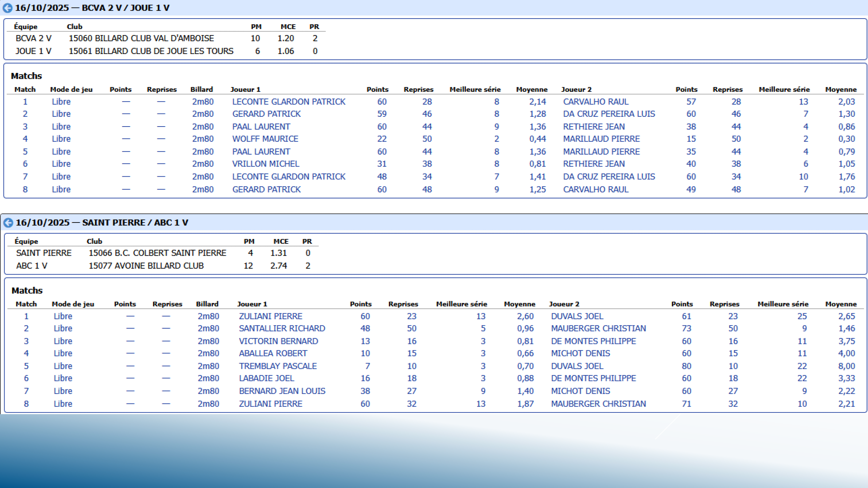
Task: Click back arrow icon beside BCVA 2 V / JOUE 1 V
Action: tap(7, 8)
